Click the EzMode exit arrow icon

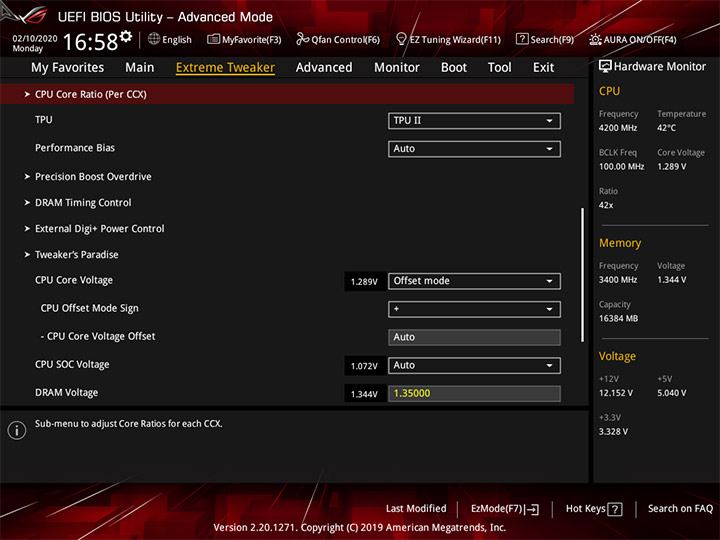tap(532, 509)
